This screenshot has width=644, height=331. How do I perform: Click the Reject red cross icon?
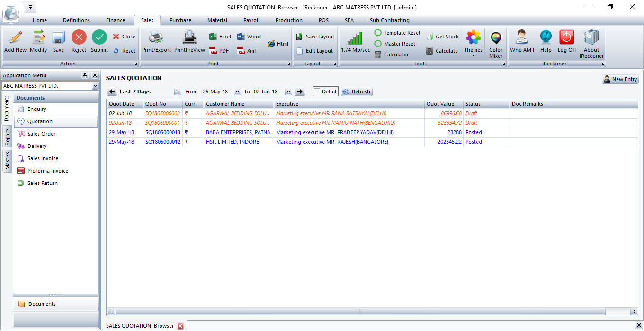click(x=79, y=38)
